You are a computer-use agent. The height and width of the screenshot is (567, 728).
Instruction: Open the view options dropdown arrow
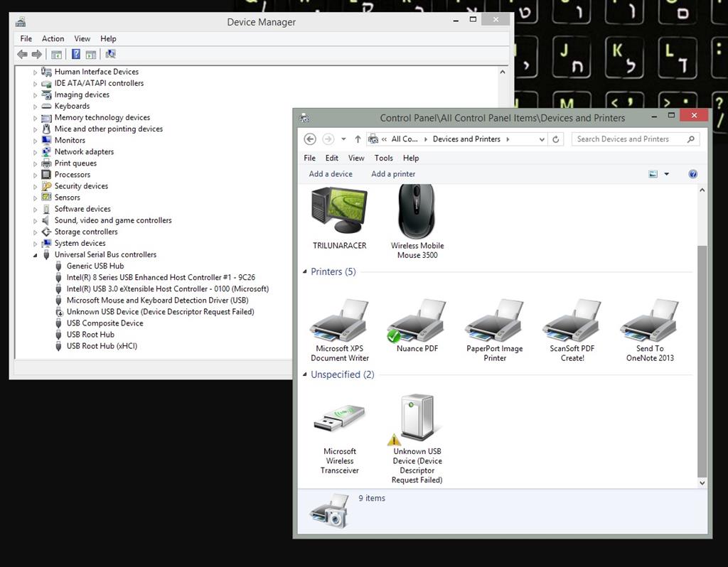(x=666, y=174)
